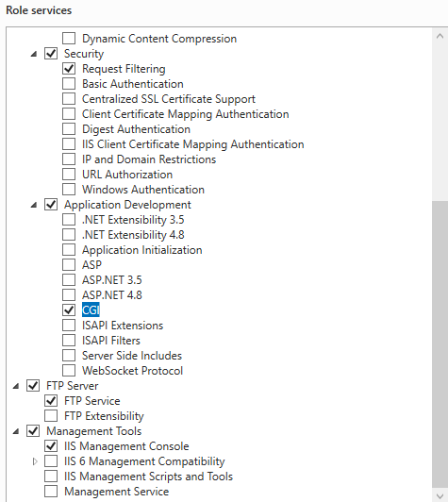The image size is (448, 502).
Task: Check .NET Extensibility 3.5
Action: click(x=69, y=220)
